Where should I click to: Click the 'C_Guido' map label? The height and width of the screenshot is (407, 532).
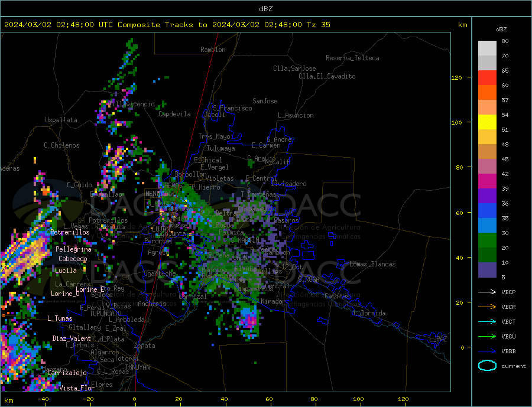pyautogui.click(x=79, y=185)
